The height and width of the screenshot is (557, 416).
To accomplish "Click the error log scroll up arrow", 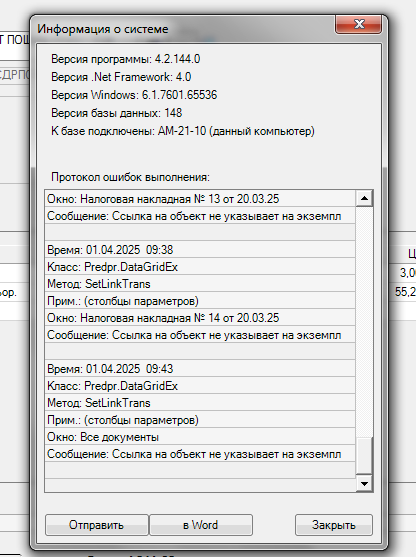I will (x=364, y=199).
